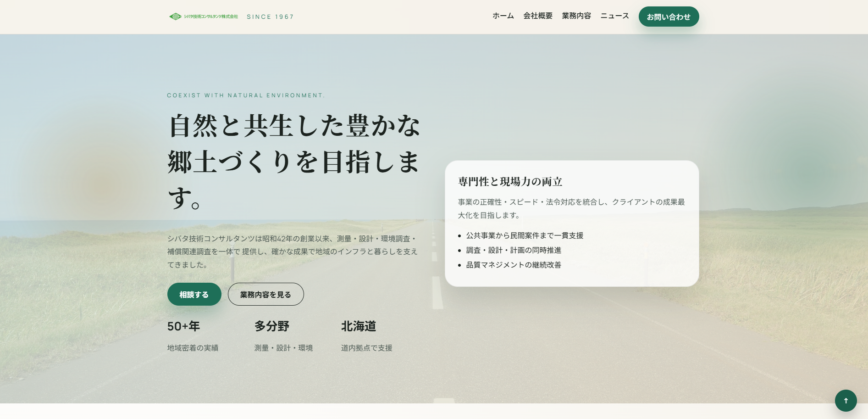
Task: Click the caption 測量・設計・環境
Action: click(283, 348)
